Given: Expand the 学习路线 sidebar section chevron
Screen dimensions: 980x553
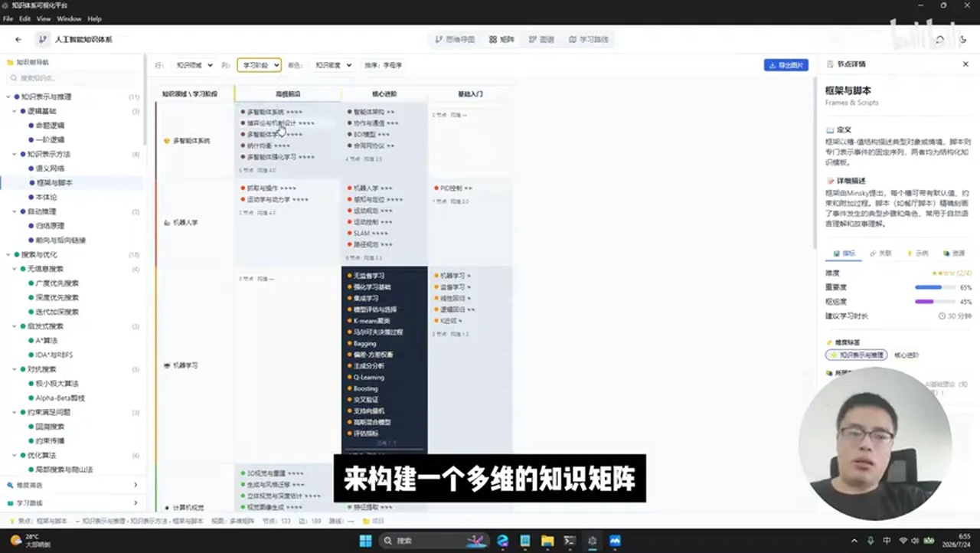Looking at the screenshot, I should pyautogui.click(x=136, y=503).
